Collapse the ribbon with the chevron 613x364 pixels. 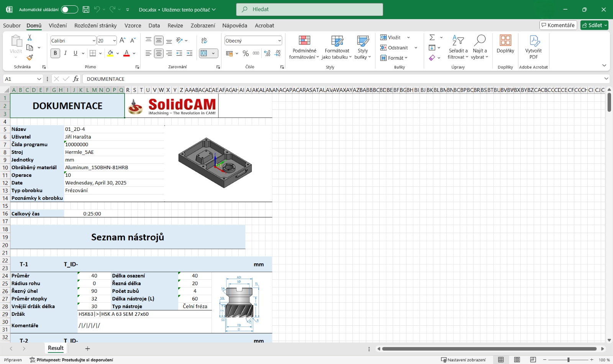(604, 65)
